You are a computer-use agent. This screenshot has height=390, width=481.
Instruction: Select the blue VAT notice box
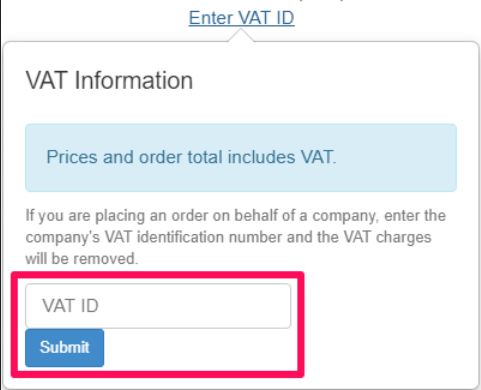(241, 157)
